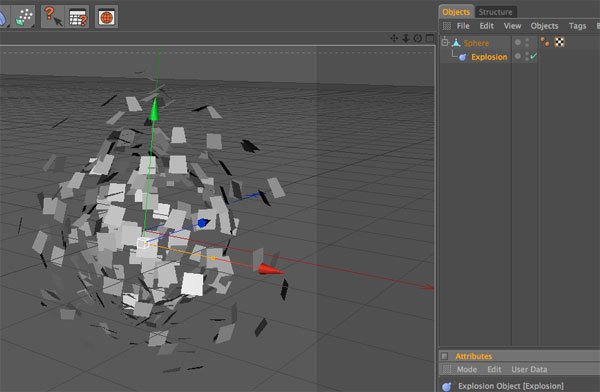Click the red X-axis arrow handle
600x392 pixels.
[x=271, y=269]
